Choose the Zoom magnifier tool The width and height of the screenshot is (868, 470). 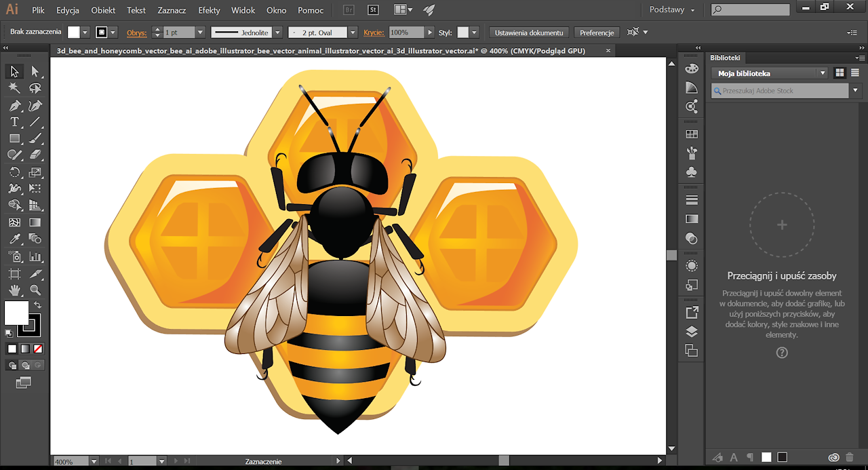[35, 290]
